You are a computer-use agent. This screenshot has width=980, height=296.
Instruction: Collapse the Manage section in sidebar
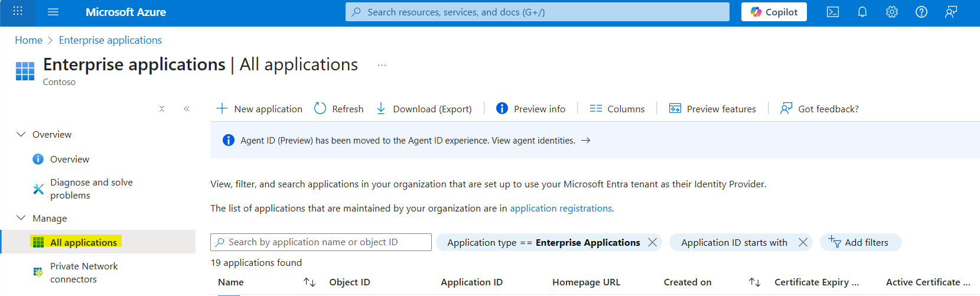point(21,218)
